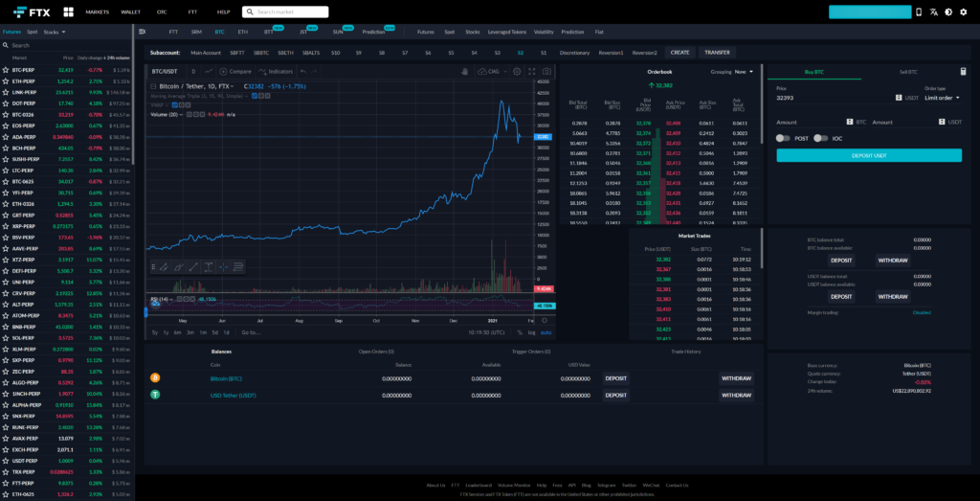Viewport: 980px width, 501px height.
Task: Undo the last chart action
Action: point(303,71)
